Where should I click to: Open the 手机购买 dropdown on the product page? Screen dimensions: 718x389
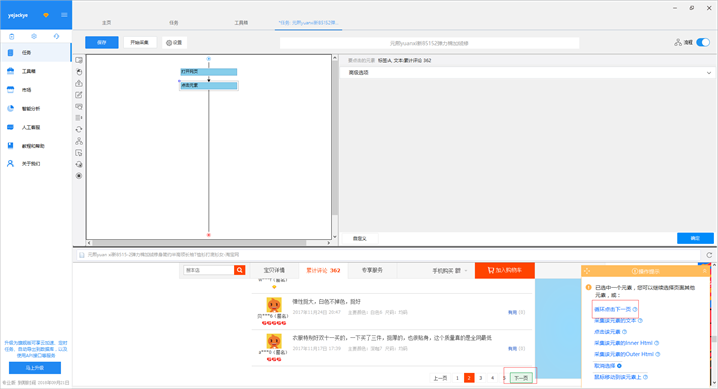click(x=450, y=270)
